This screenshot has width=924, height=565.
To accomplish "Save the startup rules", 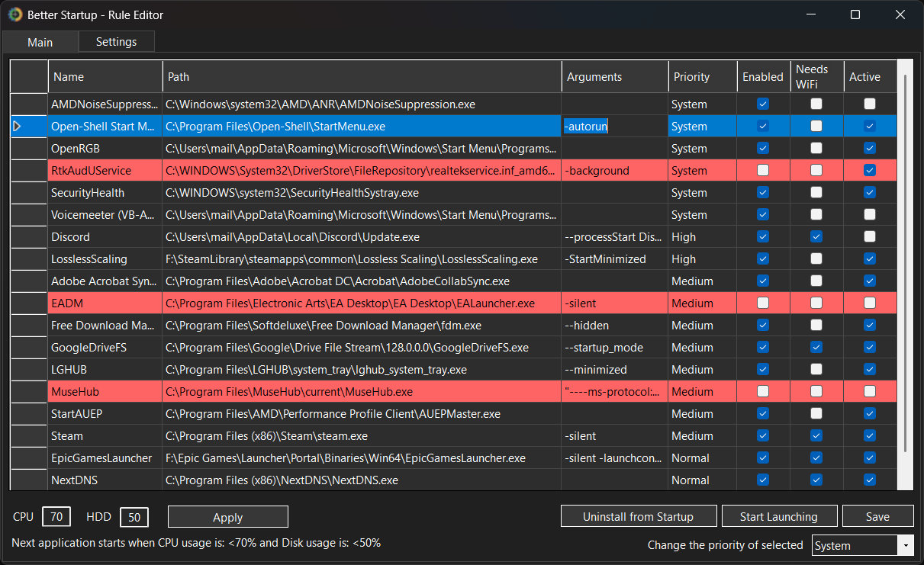I will point(877,516).
